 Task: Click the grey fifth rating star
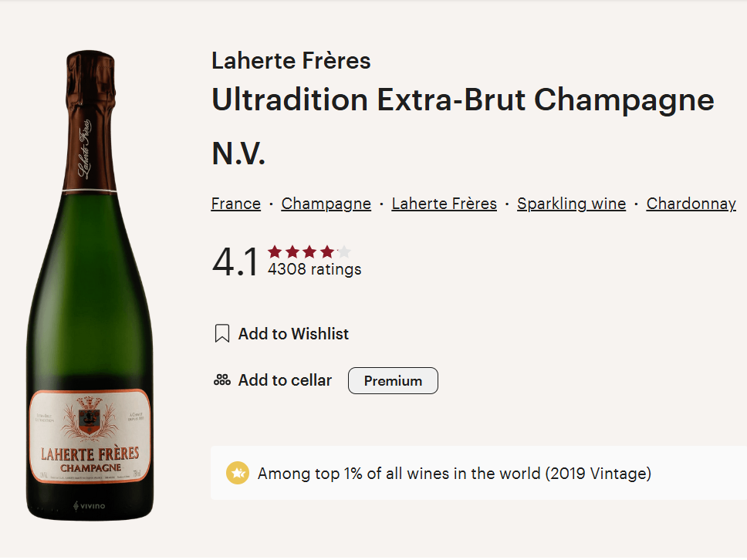pos(344,251)
